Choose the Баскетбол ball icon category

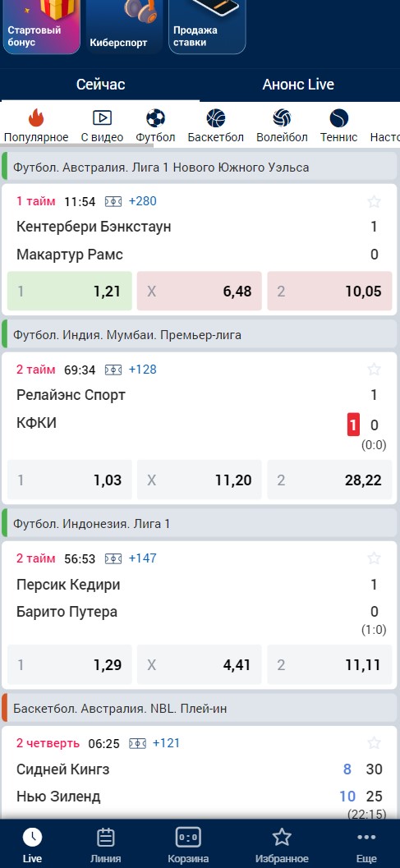pyautogui.click(x=215, y=118)
